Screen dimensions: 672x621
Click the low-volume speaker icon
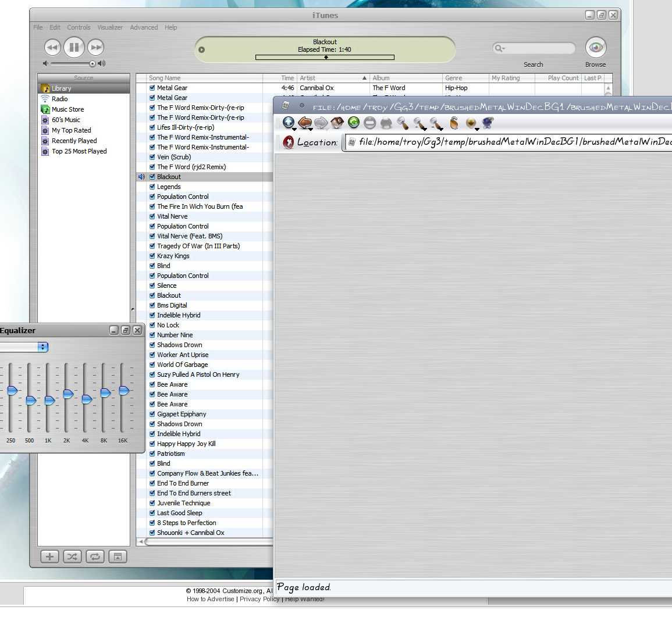click(x=45, y=63)
